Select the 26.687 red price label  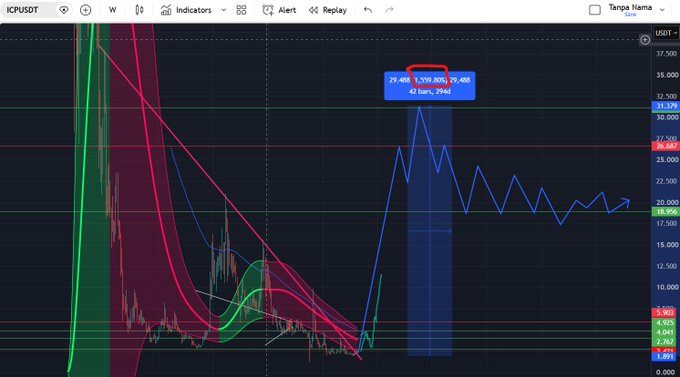coord(666,146)
